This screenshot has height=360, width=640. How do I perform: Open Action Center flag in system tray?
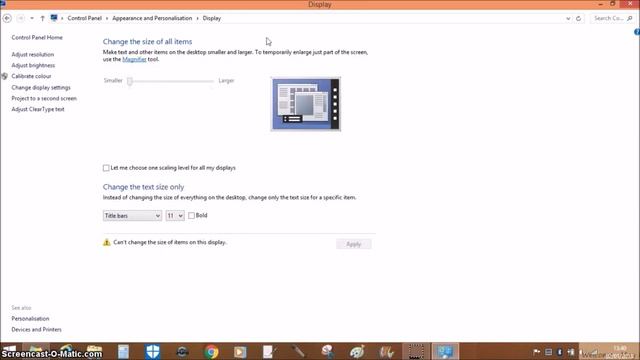coord(537,352)
